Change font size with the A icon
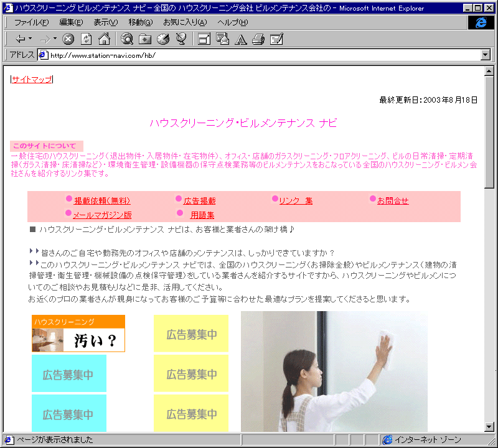The image size is (498, 448). pyautogui.click(x=241, y=39)
